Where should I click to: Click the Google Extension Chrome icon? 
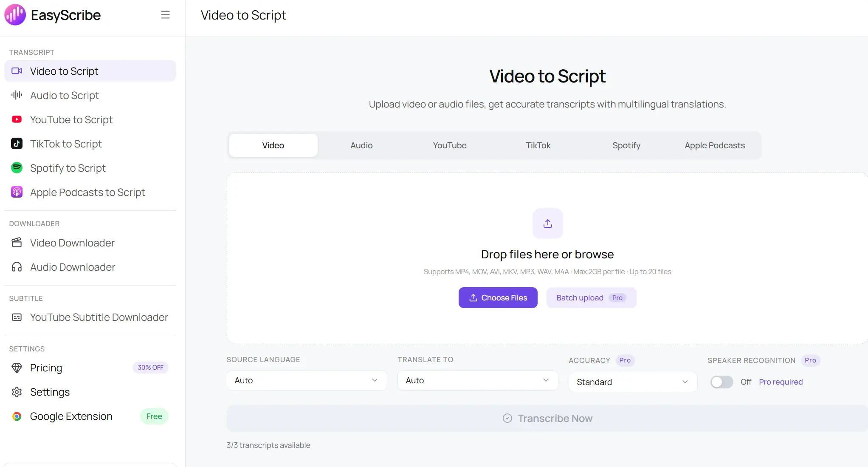(x=17, y=416)
